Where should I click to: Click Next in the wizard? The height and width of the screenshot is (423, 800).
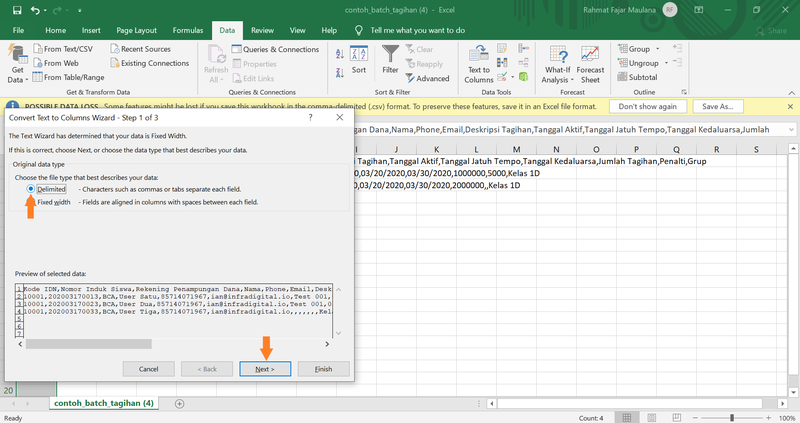pos(265,369)
